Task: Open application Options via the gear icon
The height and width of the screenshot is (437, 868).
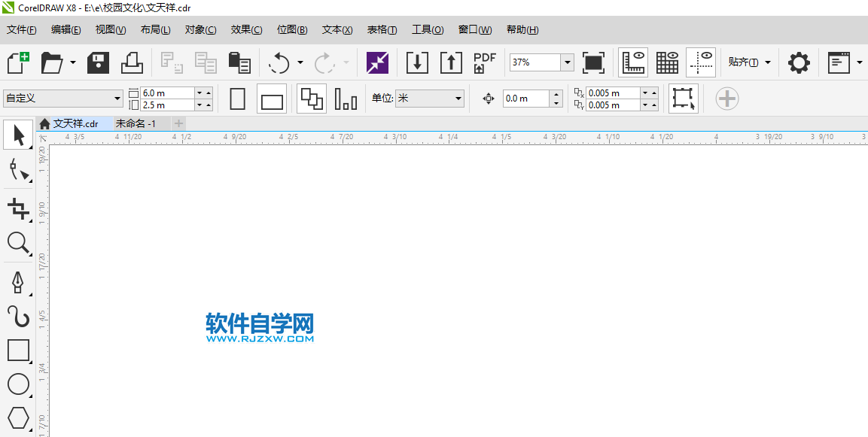Action: 799,62
